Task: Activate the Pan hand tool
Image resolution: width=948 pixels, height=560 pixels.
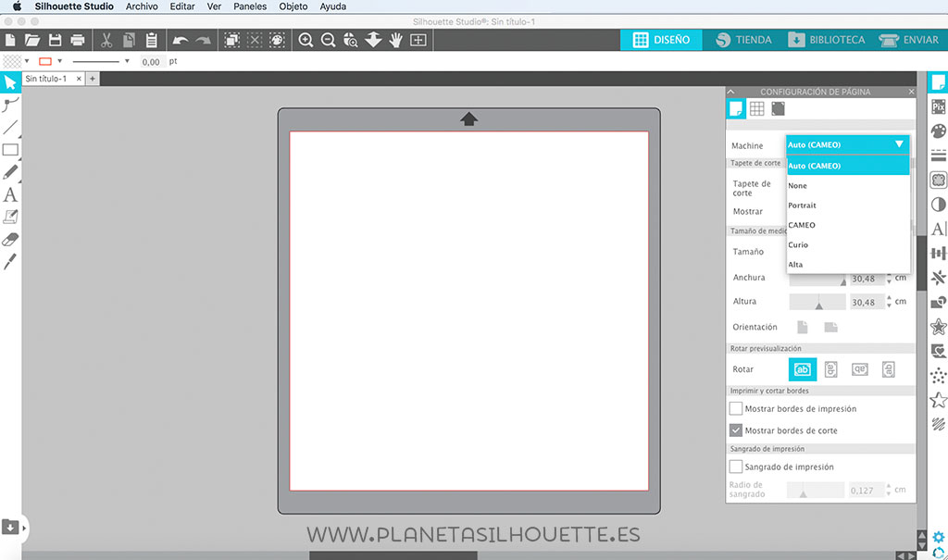Action: 396,40
